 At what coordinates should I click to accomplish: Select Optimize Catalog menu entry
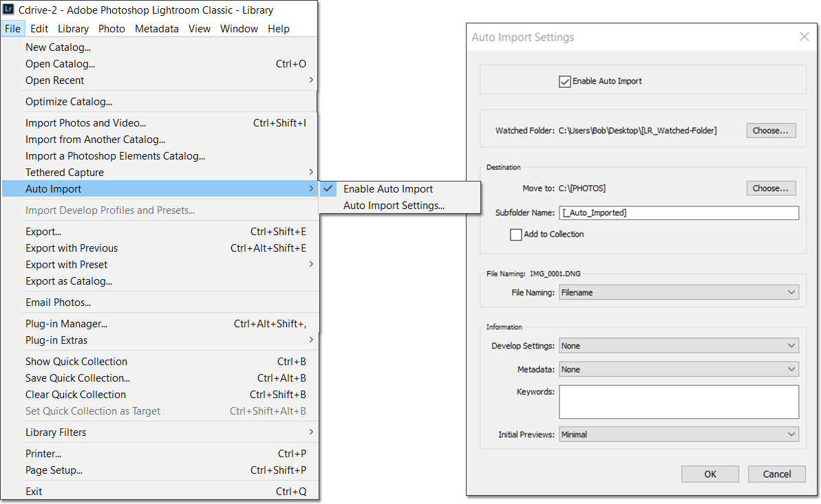pyautogui.click(x=160, y=102)
